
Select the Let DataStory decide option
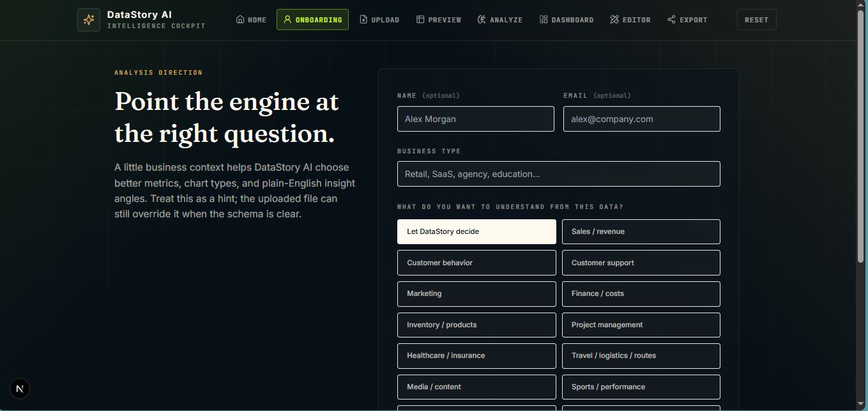pos(476,231)
